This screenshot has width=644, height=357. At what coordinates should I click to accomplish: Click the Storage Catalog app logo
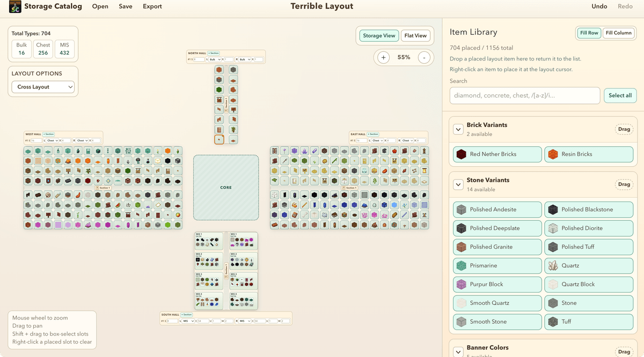click(x=15, y=6)
